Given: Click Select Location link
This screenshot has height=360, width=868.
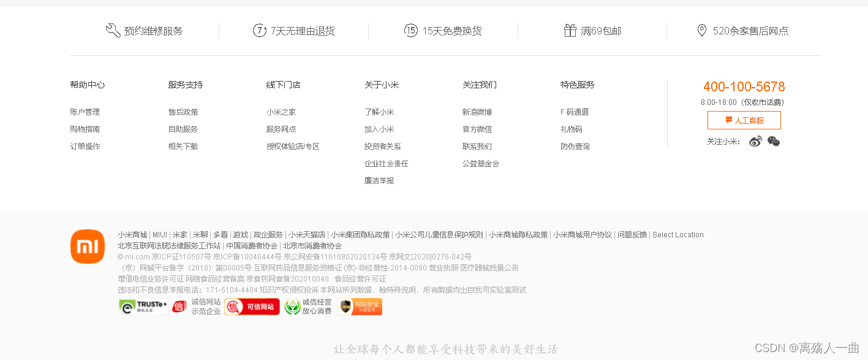Looking at the screenshot, I should coord(678,235).
